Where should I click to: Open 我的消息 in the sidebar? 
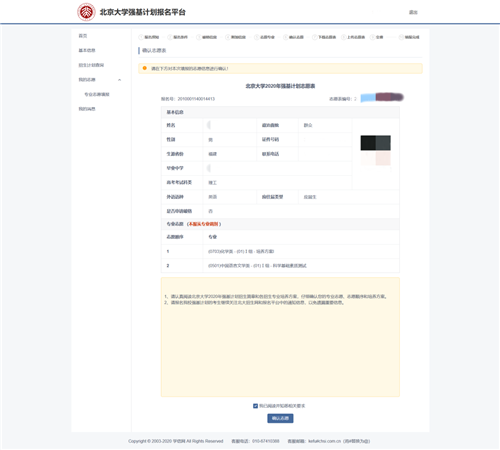click(x=87, y=109)
